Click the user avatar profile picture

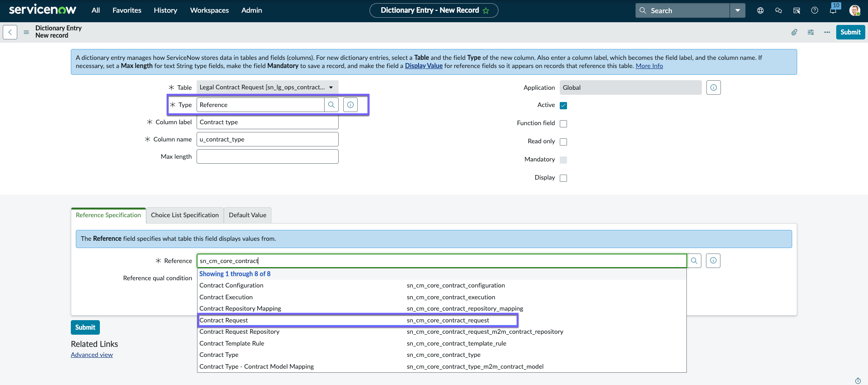tap(855, 10)
